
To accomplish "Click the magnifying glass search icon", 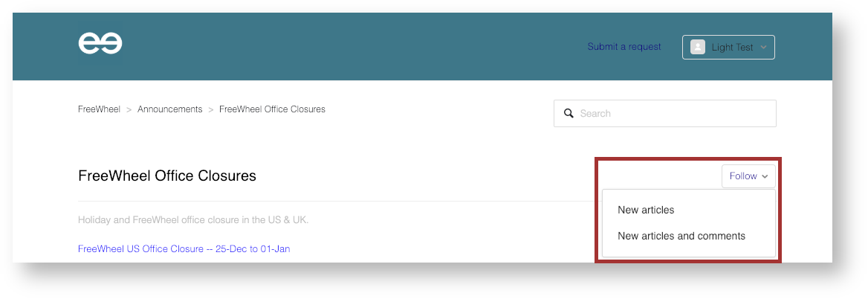I will tap(569, 114).
